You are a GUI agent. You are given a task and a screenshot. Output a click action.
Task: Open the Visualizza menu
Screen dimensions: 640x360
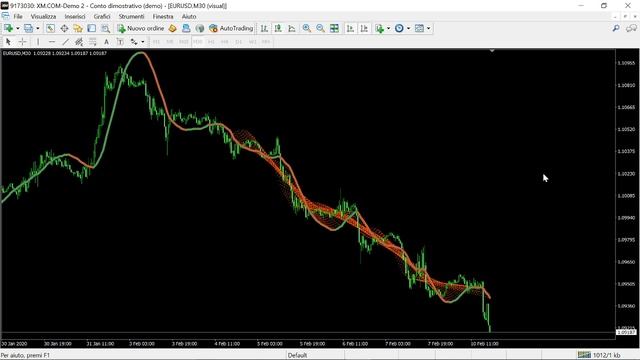43,16
